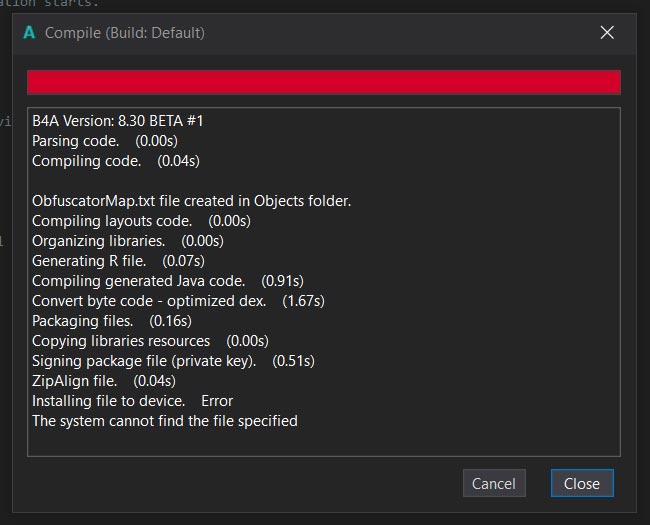Click the Close button
Viewport: 650px width, 525px height.
click(581, 483)
